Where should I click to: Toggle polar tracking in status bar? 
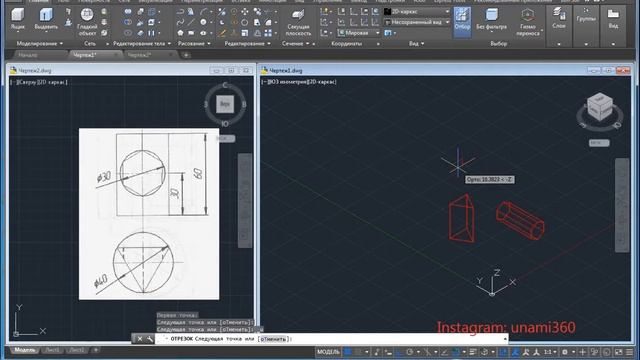[x=410, y=352]
